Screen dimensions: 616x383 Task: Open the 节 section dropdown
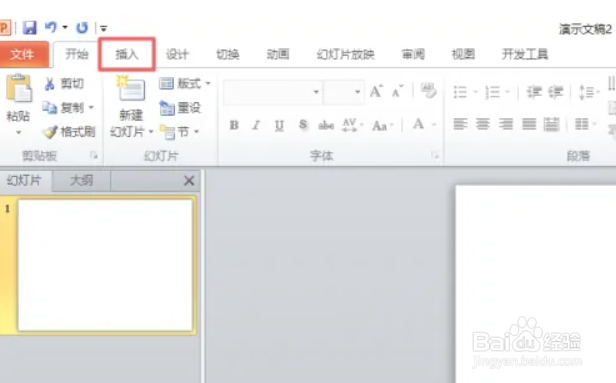179,132
